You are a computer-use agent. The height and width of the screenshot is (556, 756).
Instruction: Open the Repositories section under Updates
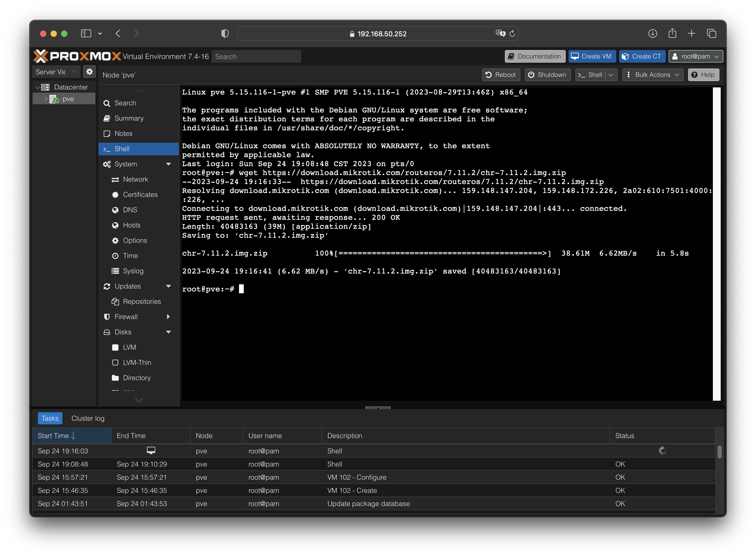142,301
